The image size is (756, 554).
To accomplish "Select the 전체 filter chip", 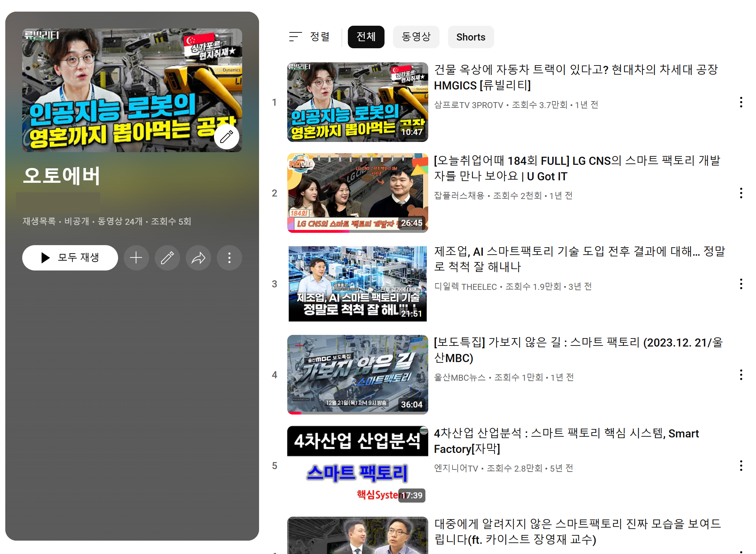I will 366,37.
